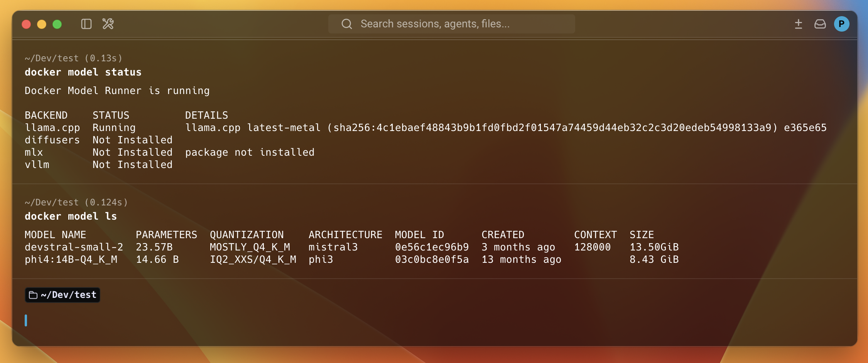
Task: Click the '8.43 GiB' size value
Action: tap(654, 259)
